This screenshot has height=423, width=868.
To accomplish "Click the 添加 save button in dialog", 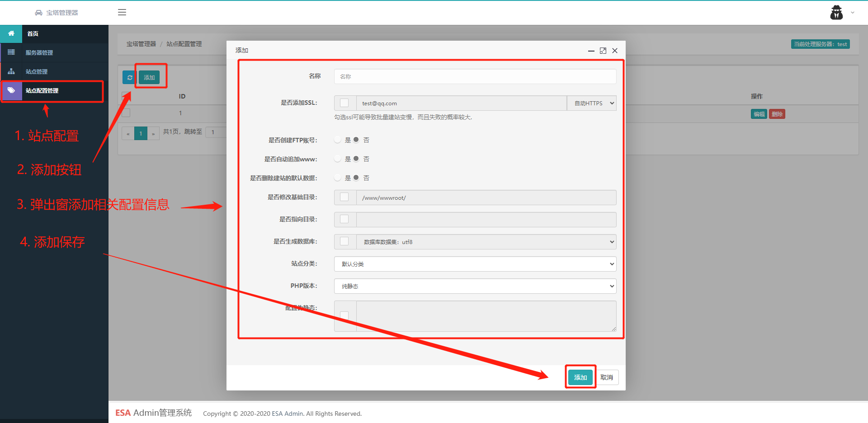I will [580, 377].
